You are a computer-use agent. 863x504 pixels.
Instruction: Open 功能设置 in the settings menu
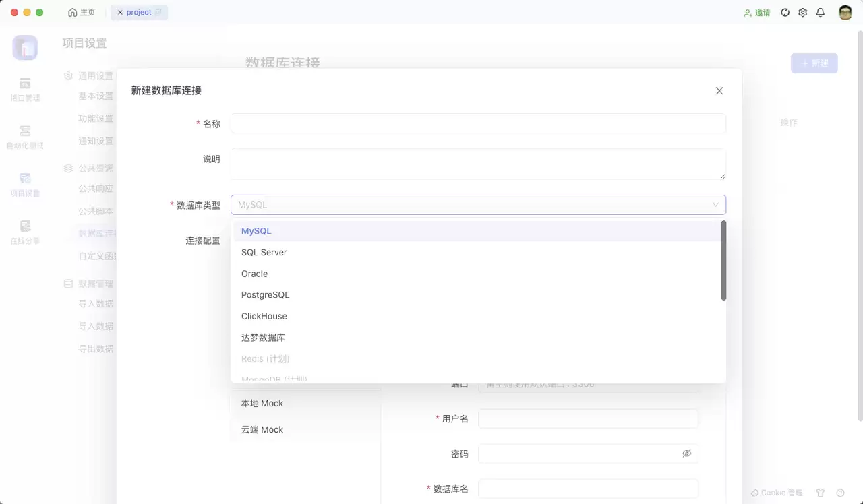point(96,119)
